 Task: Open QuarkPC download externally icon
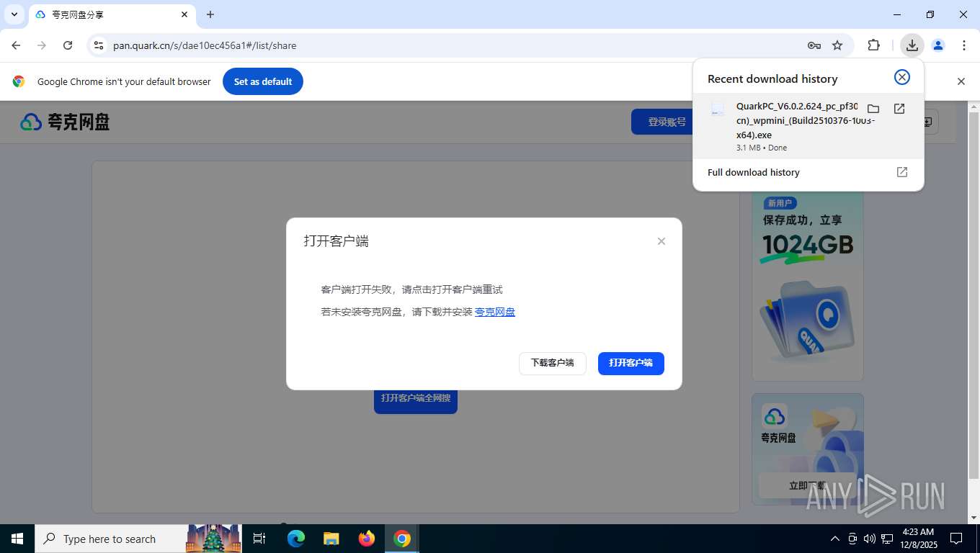click(899, 109)
